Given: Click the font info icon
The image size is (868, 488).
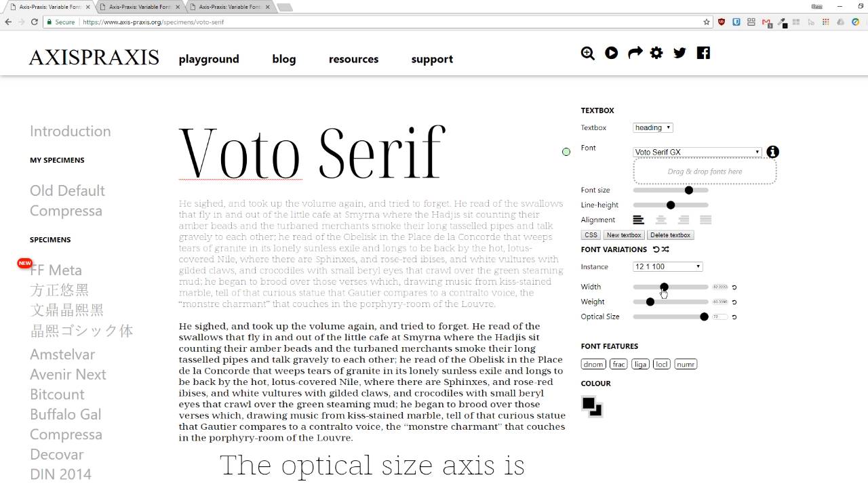Looking at the screenshot, I should point(772,152).
